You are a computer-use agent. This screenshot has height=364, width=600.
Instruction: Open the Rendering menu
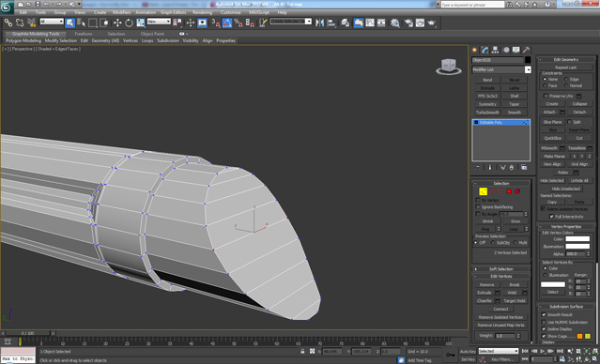[202, 12]
